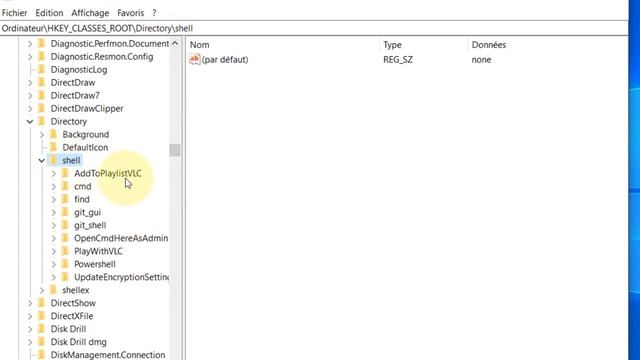Expand the Diagnostic.Resmon.Config key
640x360 pixels.
[x=30, y=57]
